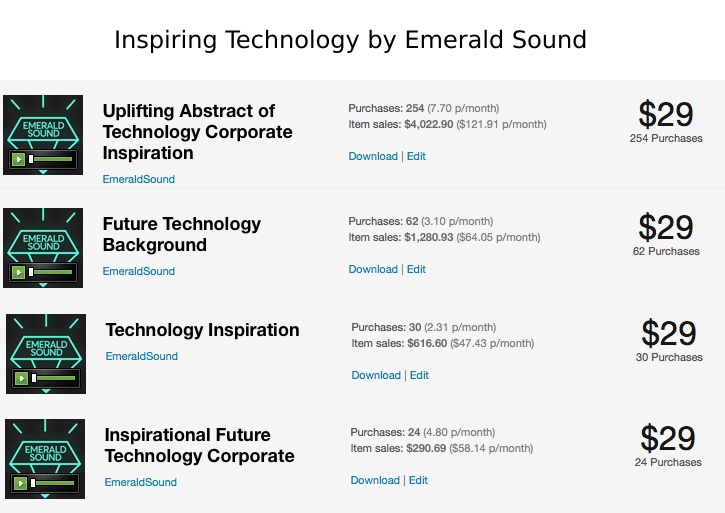Edit the Future Technology Background item

point(416,270)
